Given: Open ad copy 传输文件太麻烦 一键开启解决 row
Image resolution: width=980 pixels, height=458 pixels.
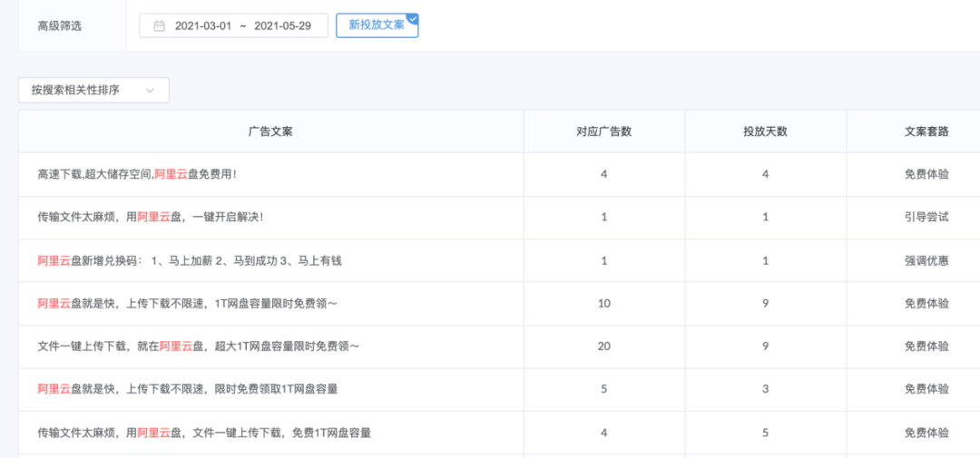Looking at the screenshot, I should point(151,218).
